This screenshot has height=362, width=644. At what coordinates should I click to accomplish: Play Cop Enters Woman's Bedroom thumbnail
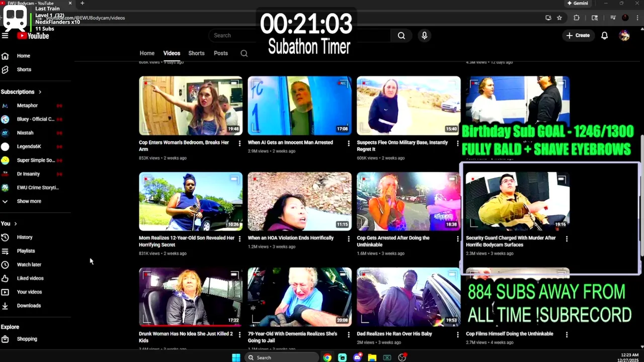tap(191, 106)
